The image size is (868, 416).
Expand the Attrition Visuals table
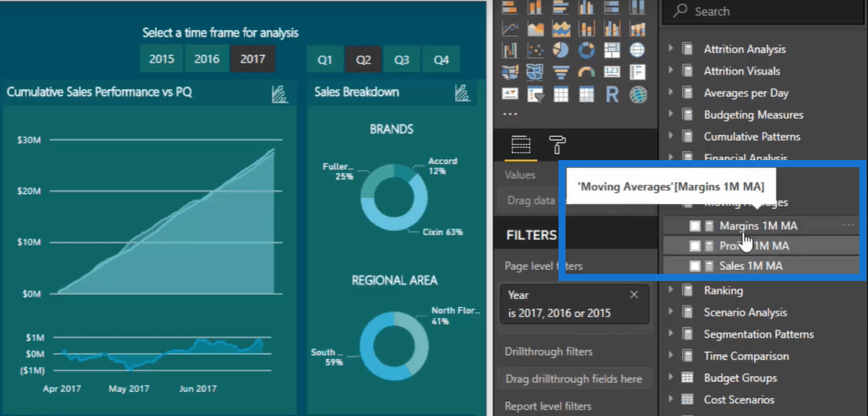pyautogui.click(x=670, y=71)
